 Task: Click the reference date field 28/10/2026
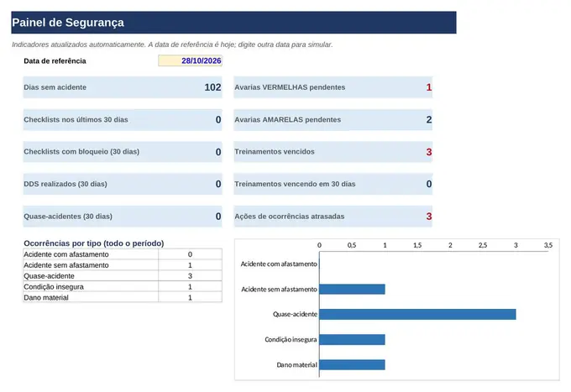(190, 60)
